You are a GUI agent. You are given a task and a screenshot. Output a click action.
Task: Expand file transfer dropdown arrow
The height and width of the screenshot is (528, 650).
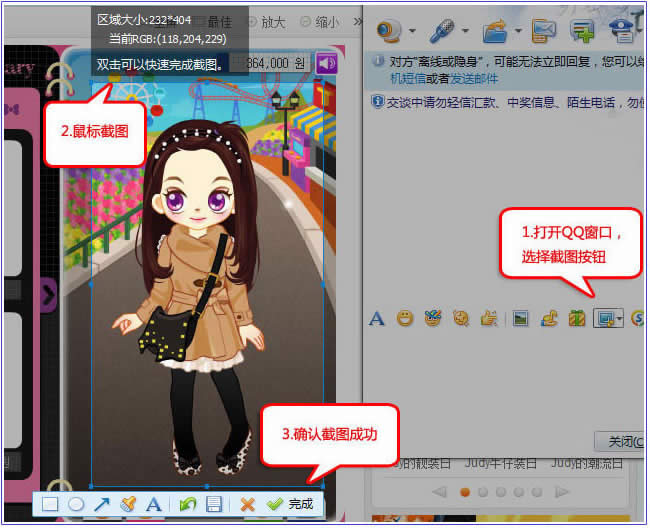518,30
